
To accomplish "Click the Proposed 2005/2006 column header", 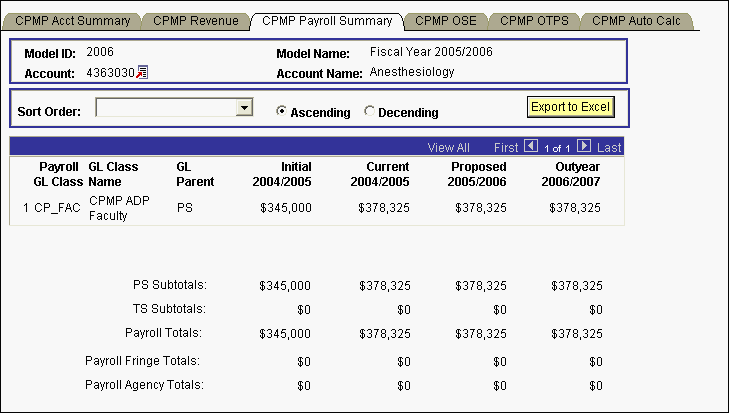I will point(478,174).
